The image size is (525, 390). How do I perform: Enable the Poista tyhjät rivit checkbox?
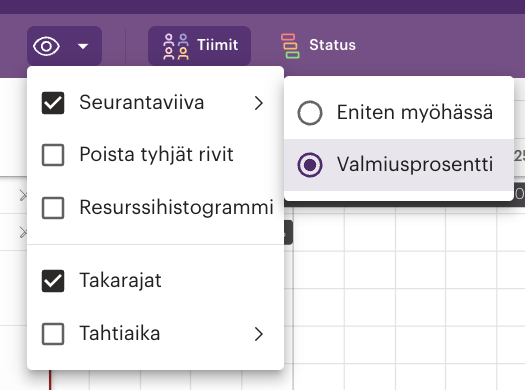pos(53,155)
